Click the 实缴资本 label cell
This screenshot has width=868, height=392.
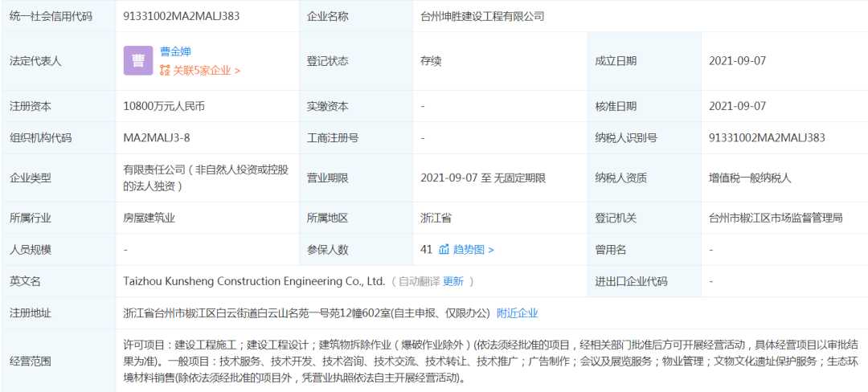[x=355, y=106]
